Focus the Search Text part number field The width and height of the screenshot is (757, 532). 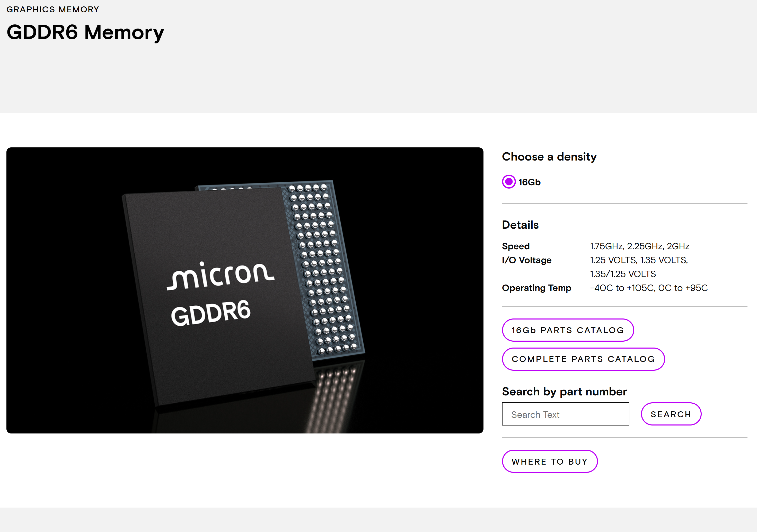pyautogui.click(x=565, y=414)
